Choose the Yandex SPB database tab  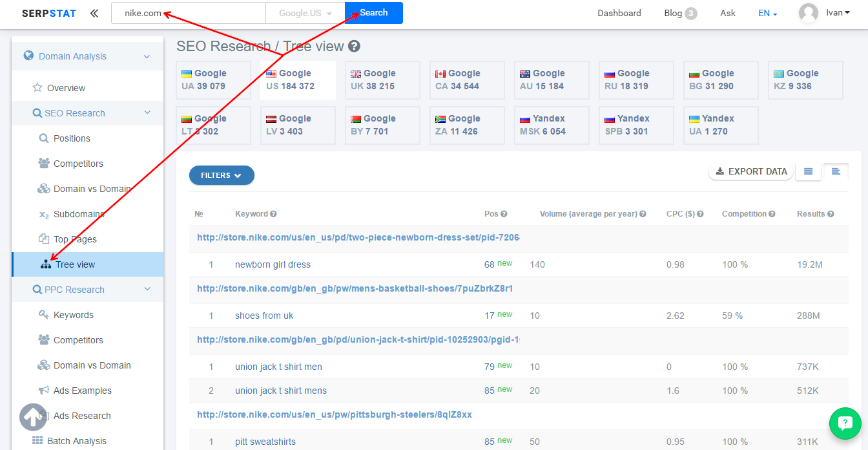click(636, 125)
